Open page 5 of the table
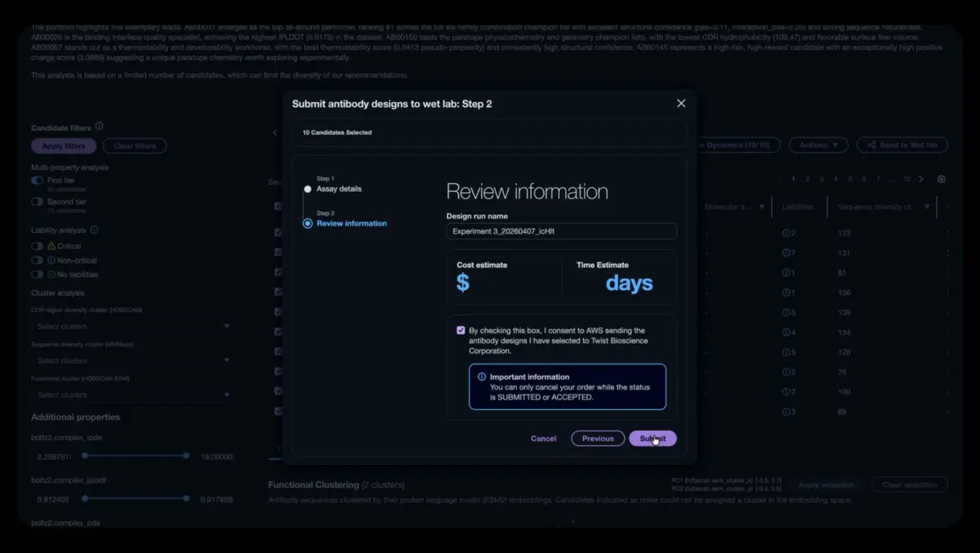The width and height of the screenshot is (980, 553). pos(850,179)
